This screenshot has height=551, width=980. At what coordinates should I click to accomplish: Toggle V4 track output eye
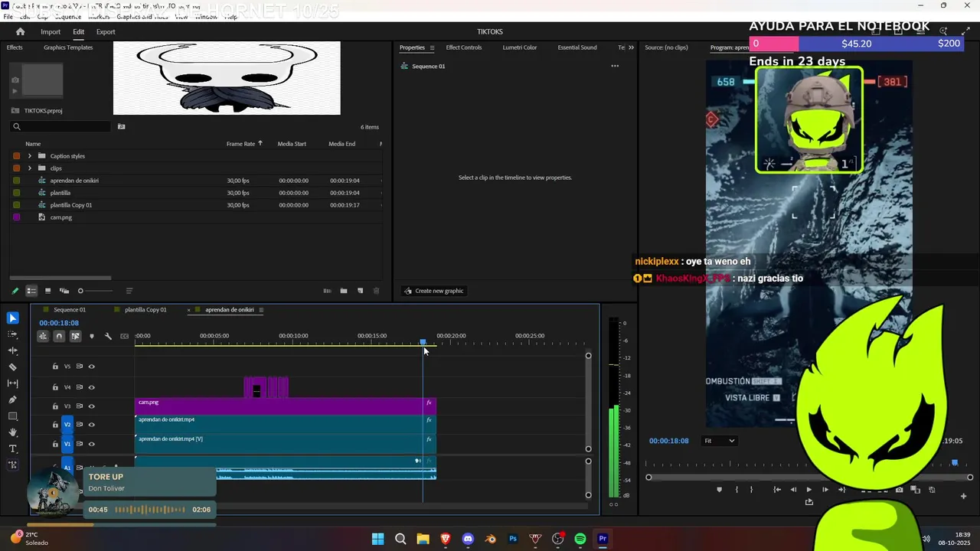click(x=92, y=388)
